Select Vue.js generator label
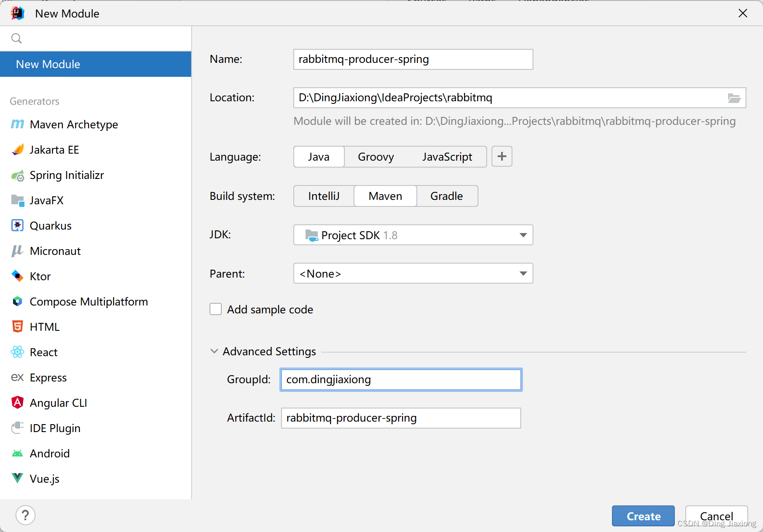This screenshot has width=763, height=532. (x=45, y=479)
